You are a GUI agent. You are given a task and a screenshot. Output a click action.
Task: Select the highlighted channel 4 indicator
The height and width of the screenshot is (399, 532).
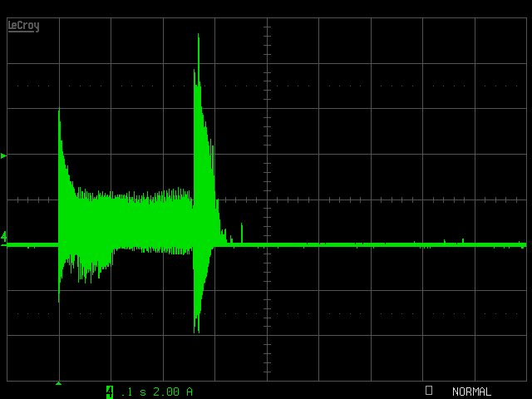(x=109, y=392)
